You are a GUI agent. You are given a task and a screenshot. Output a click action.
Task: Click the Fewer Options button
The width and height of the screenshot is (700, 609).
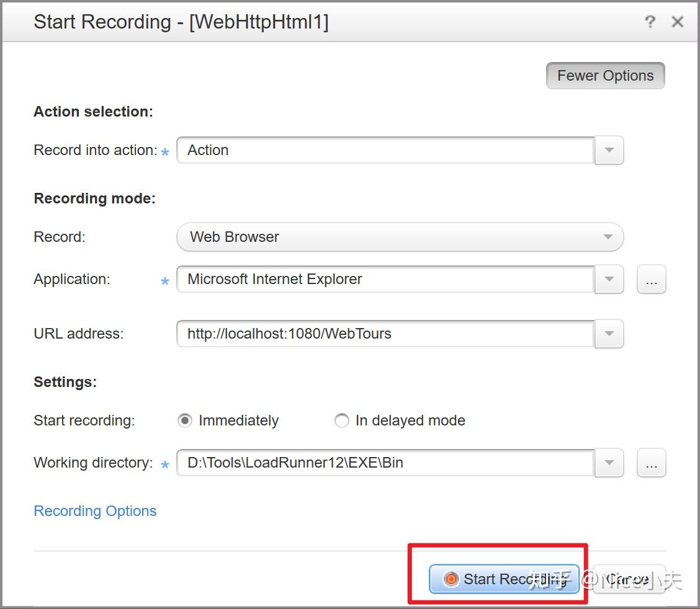point(605,76)
